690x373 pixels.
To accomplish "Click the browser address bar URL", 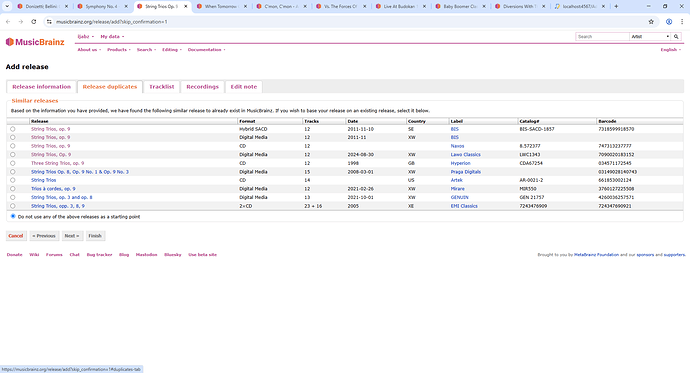I will click(x=112, y=22).
